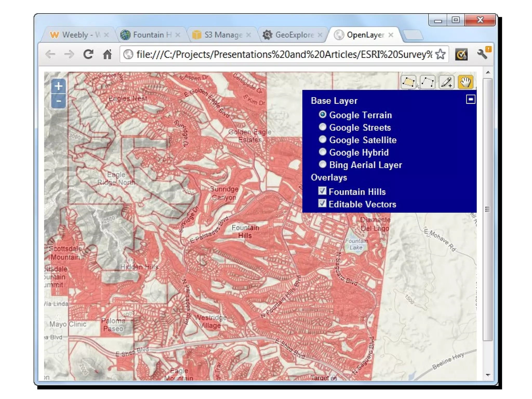Image resolution: width=532 pixels, height=399 pixels.
Task: Open the wrench settings menu
Action: click(x=482, y=55)
